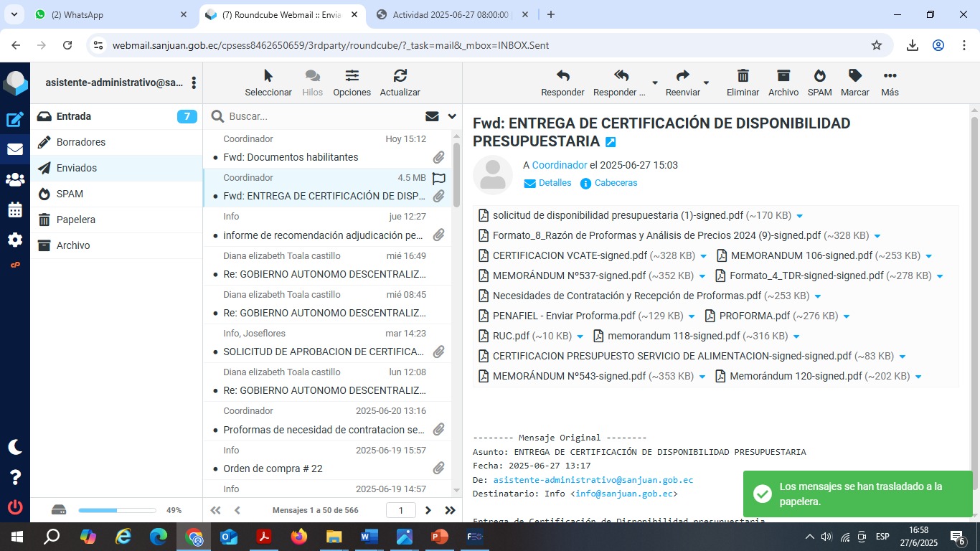Open the contacts icon in left sidebar
The height and width of the screenshot is (551, 980).
(x=15, y=180)
